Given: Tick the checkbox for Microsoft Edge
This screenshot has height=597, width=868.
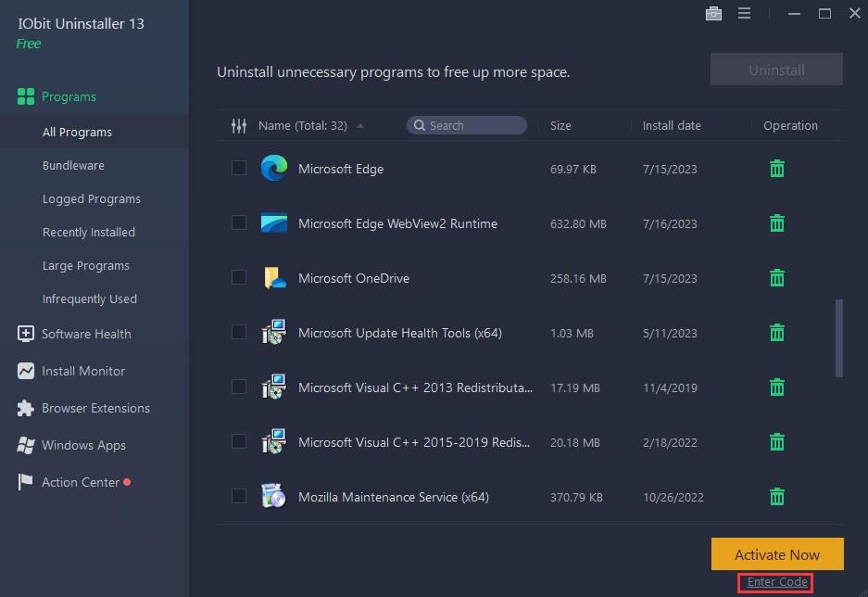Looking at the screenshot, I should [239, 168].
